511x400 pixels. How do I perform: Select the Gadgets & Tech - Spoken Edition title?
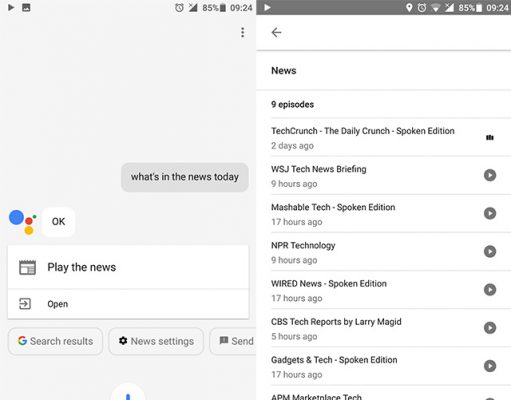point(334,360)
